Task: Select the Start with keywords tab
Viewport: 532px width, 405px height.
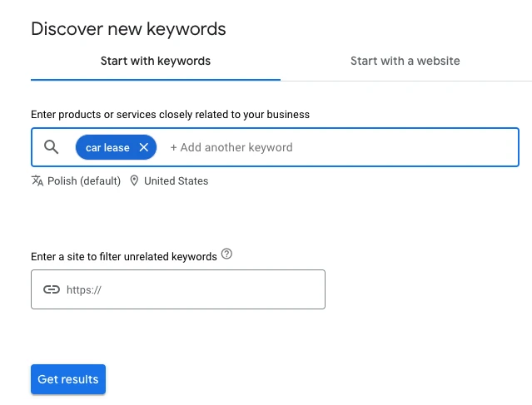Action: [x=156, y=61]
